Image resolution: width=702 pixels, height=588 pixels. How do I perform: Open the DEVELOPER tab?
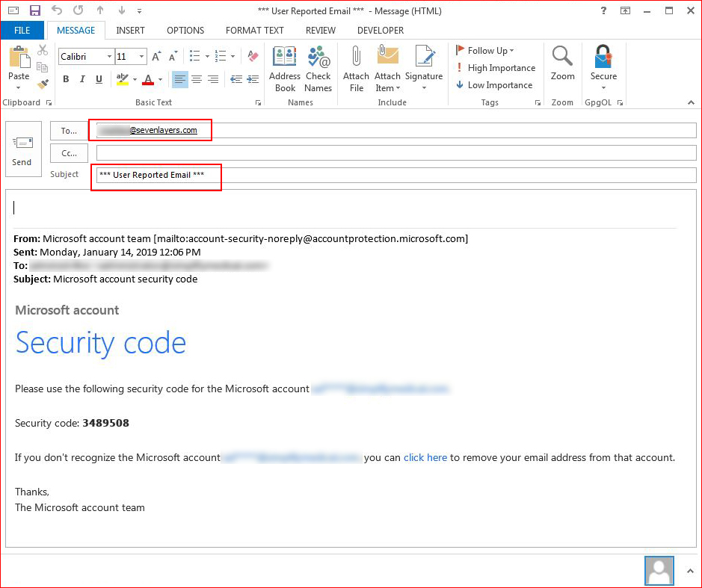(x=381, y=31)
